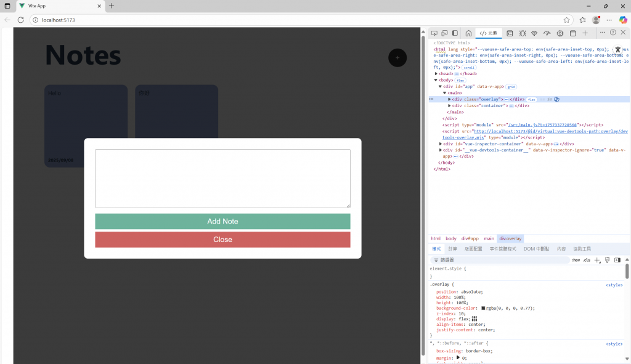The image size is (631, 364).
Task: Open the Console panel icon
Action: [x=510, y=33]
